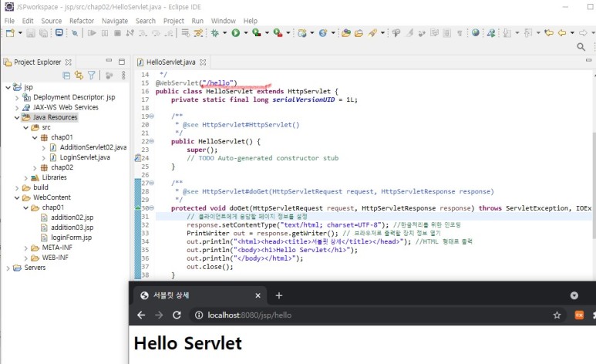This screenshot has height=364, width=596.
Task: Select LoginServlet.java in Project Explorer
Action: [85, 157]
